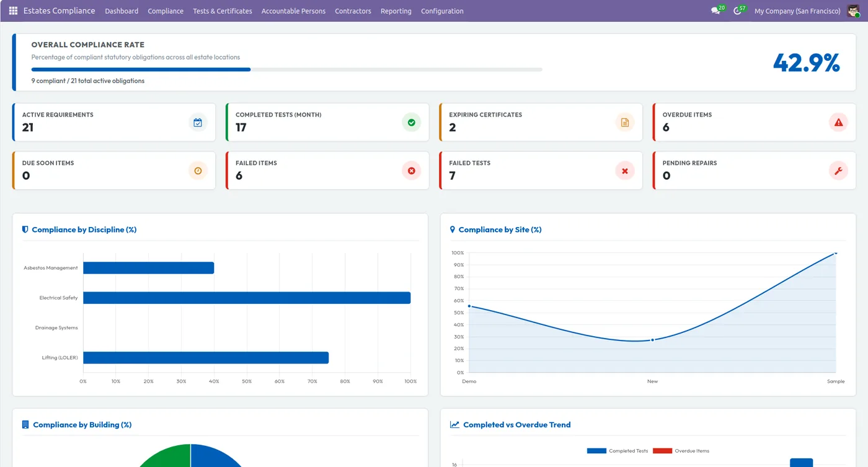Click the Failed Tests red X icon
868x467 pixels.
(x=625, y=171)
